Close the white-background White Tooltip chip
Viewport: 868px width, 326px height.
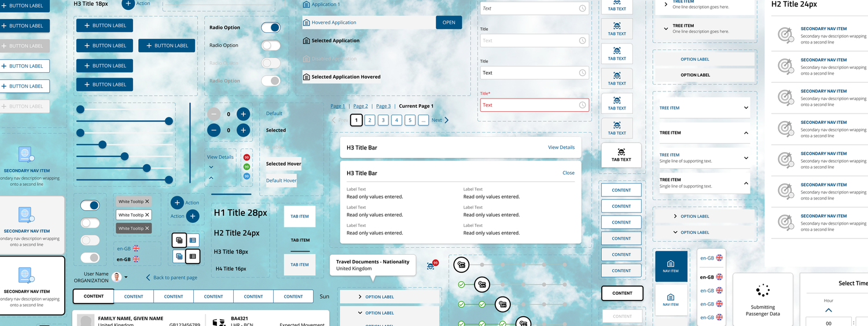[147, 215]
